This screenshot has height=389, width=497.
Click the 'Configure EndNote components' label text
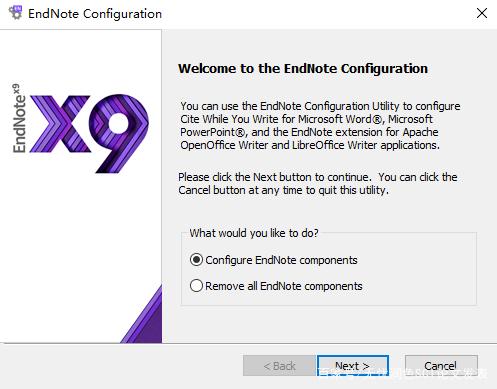[281, 260]
